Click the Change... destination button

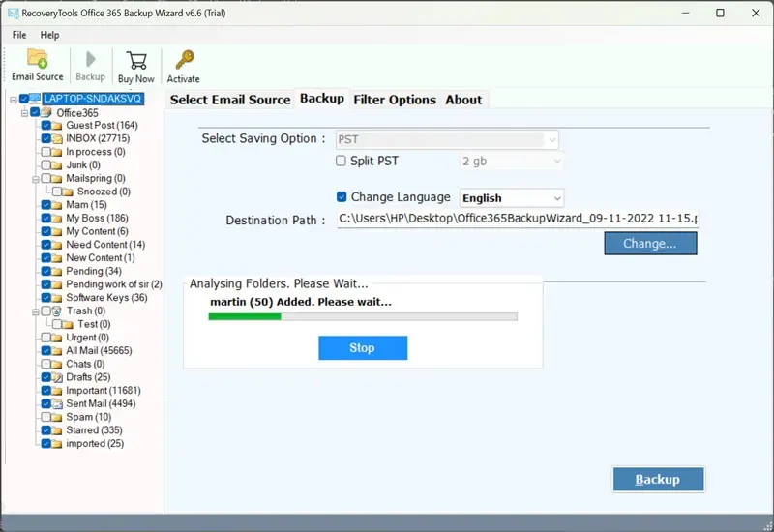pyautogui.click(x=650, y=244)
